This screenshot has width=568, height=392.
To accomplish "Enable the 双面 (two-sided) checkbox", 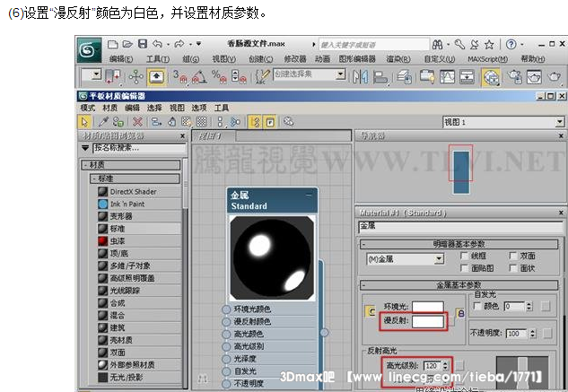I will click(x=512, y=256).
